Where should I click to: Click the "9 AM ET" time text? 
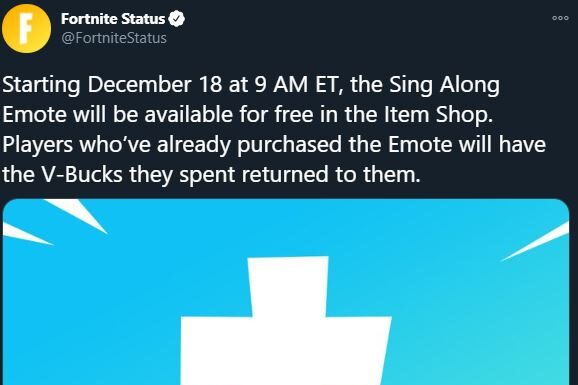[298, 85]
